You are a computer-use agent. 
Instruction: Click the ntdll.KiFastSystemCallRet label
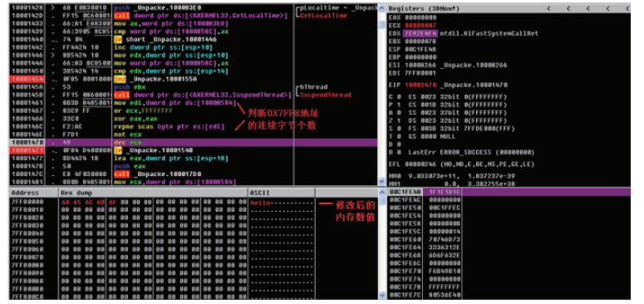tap(489, 33)
